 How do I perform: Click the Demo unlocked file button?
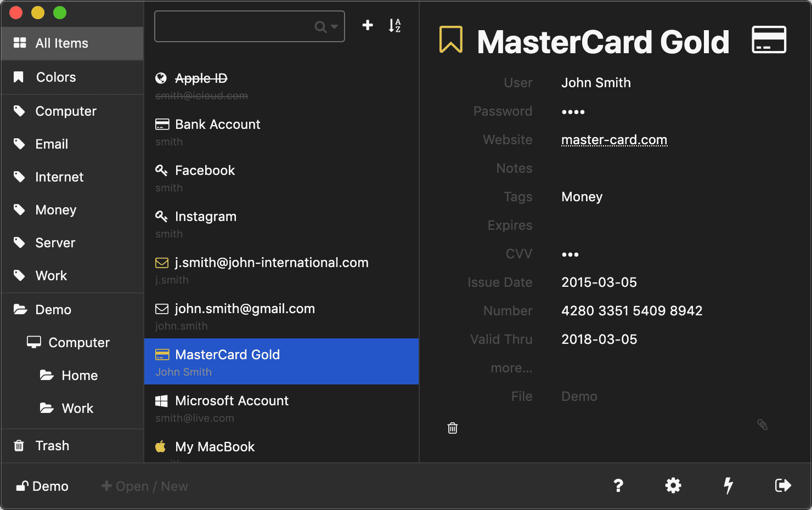(x=42, y=486)
